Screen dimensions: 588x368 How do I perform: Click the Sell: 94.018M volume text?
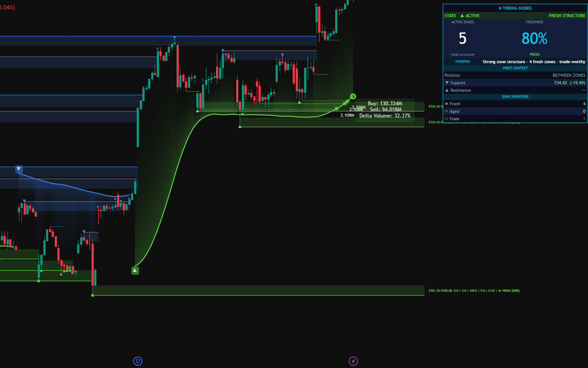click(x=386, y=109)
